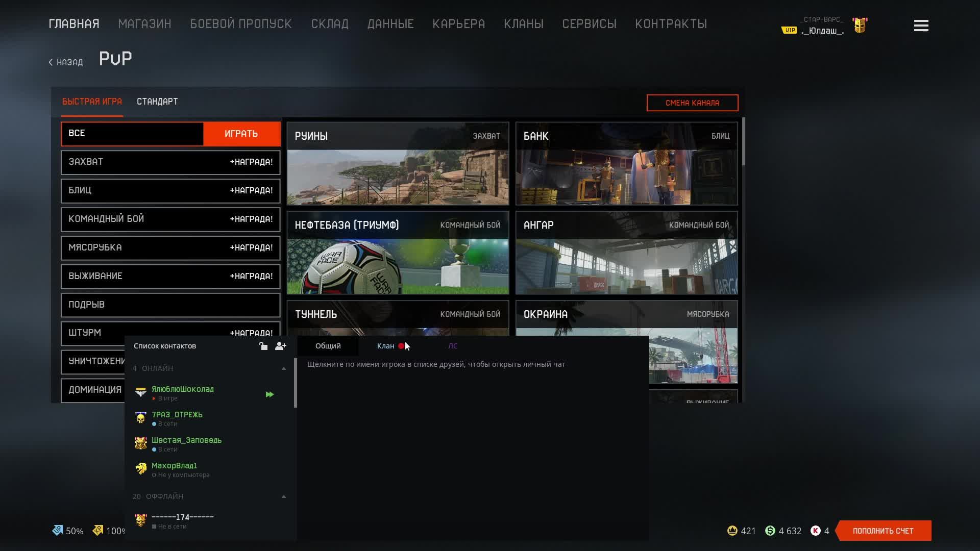Click the crown currency icon

tap(732, 531)
